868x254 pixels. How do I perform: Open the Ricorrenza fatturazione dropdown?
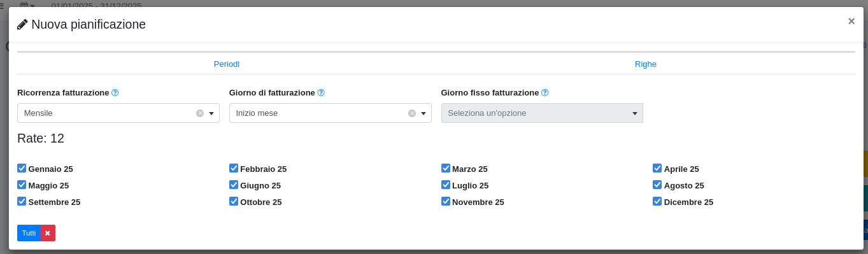click(118, 113)
